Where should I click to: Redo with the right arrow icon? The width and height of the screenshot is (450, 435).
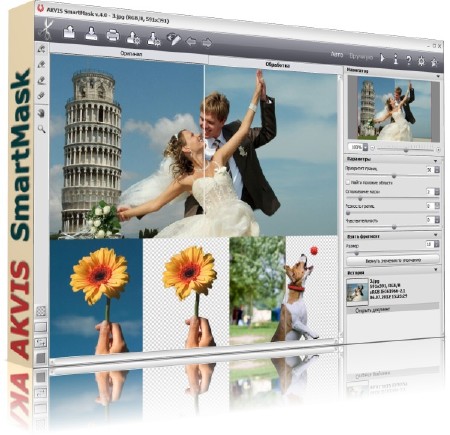tap(207, 43)
